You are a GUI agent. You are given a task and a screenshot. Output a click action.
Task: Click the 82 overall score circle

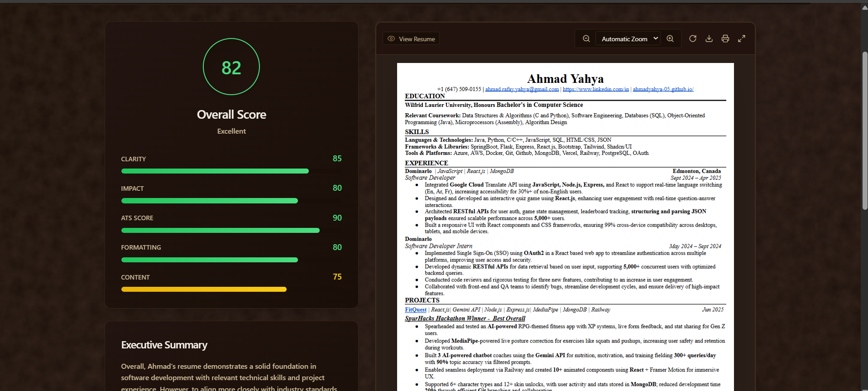point(231,67)
